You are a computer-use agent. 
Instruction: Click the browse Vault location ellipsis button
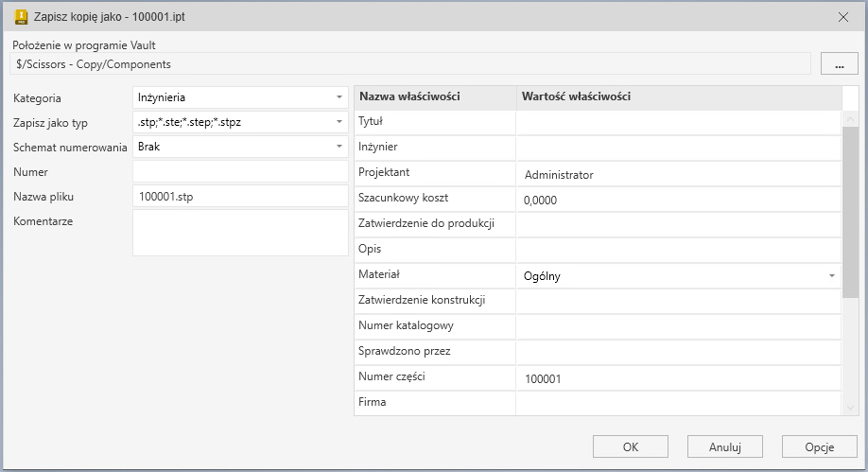[x=839, y=63]
